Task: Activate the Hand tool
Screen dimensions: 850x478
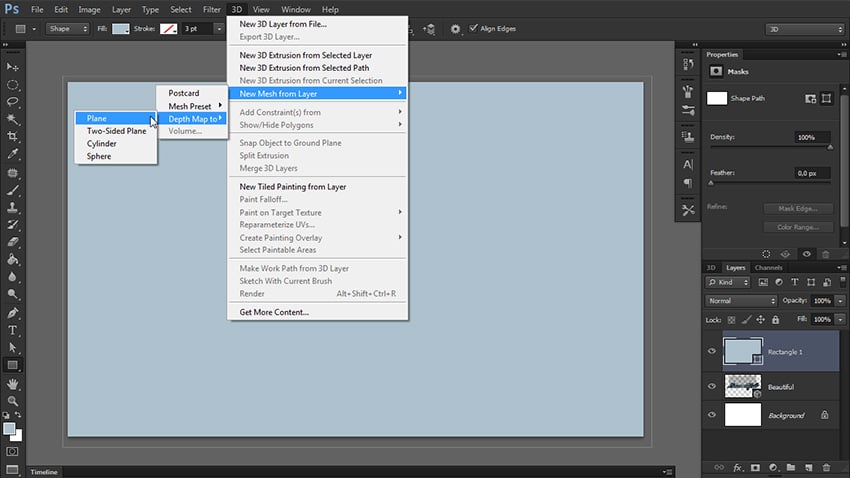Action: [13, 383]
